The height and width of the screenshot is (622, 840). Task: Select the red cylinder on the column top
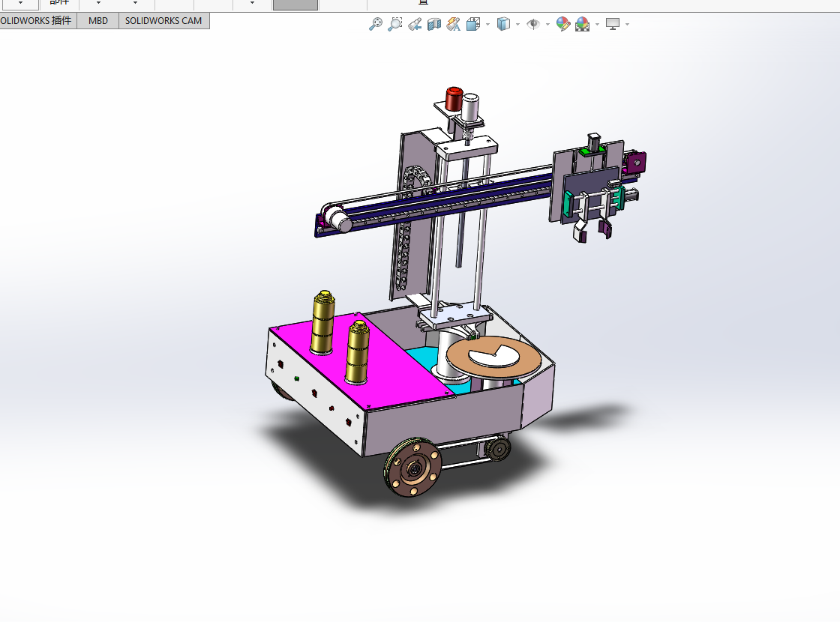(x=454, y=98)
